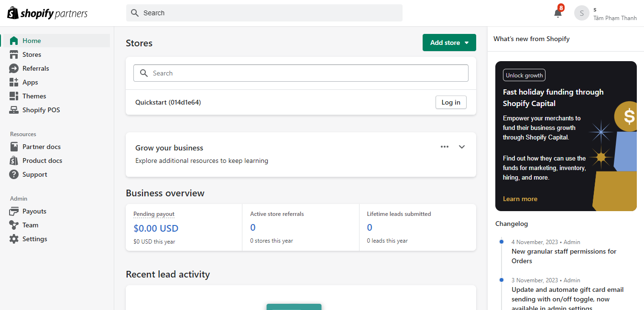This screenshot has height=310, width=644.
Task: Open the notifications bell
Action: click(x=557, y=13)
